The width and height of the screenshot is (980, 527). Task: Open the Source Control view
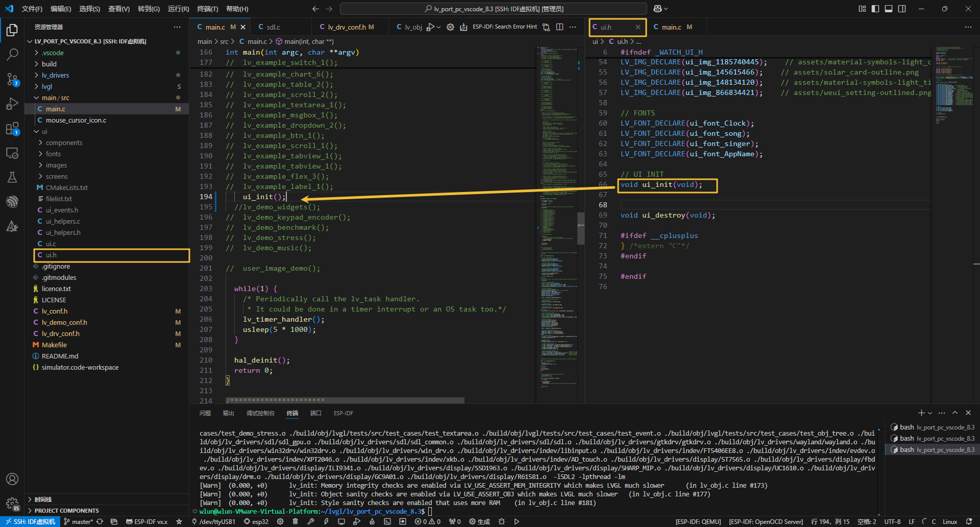pos(12,79)
